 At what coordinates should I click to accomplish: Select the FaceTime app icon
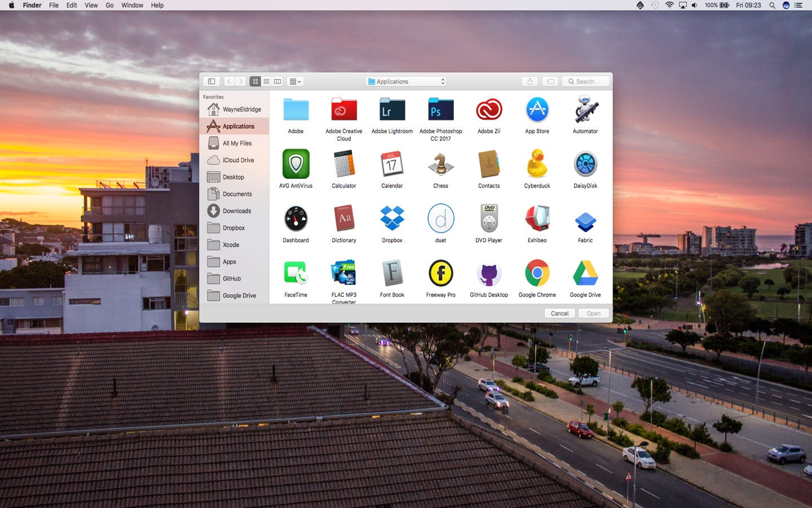pyautogui.click(x=295, y=273)
